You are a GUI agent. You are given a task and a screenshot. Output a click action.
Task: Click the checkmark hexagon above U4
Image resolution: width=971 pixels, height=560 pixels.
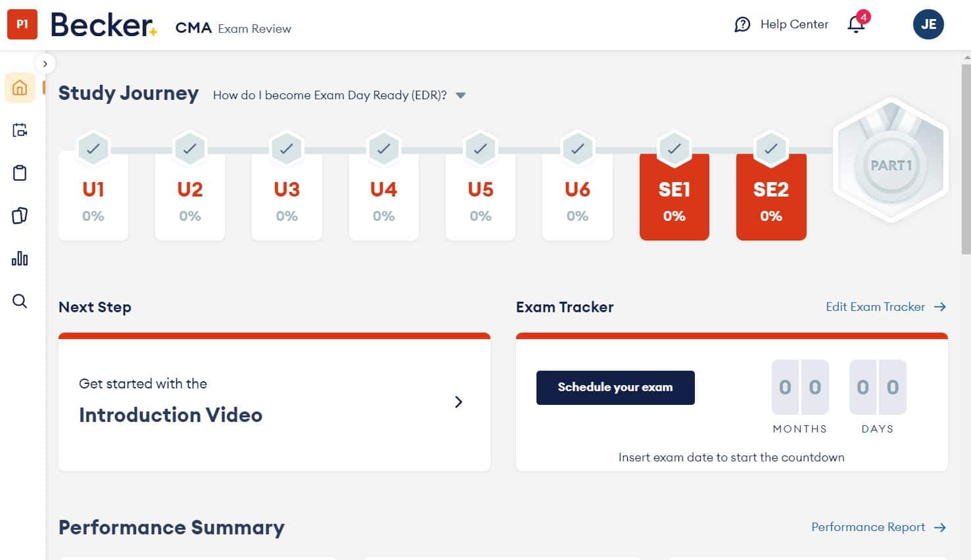[x=384, y=149]
